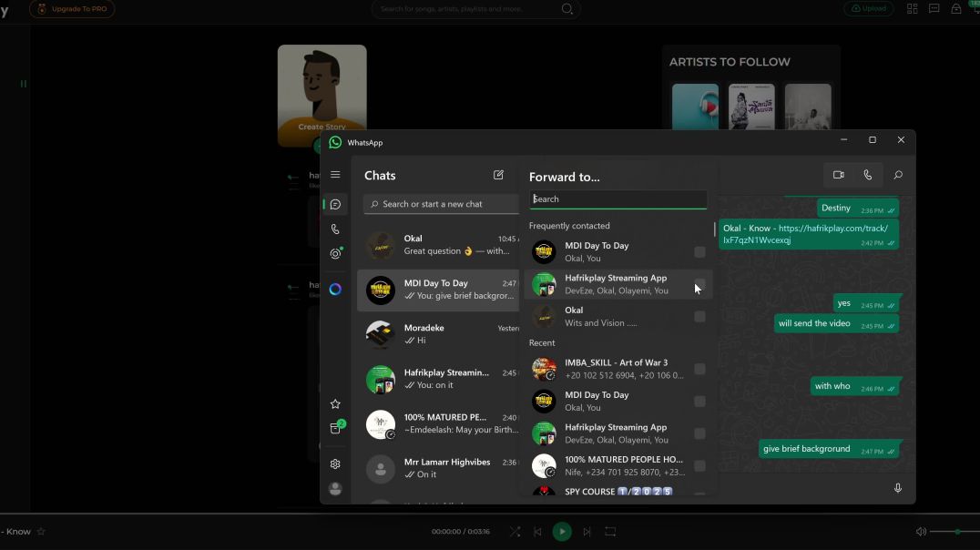Open middle artist thumbnail in Artists To Follow
The height and width of the screenshot is (550, 980).
pos(751,107)
